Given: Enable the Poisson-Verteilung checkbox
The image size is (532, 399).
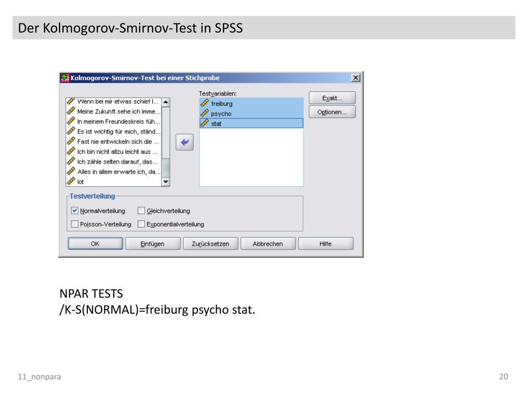Looking at the screenshot, I should (x=75, y=224).
